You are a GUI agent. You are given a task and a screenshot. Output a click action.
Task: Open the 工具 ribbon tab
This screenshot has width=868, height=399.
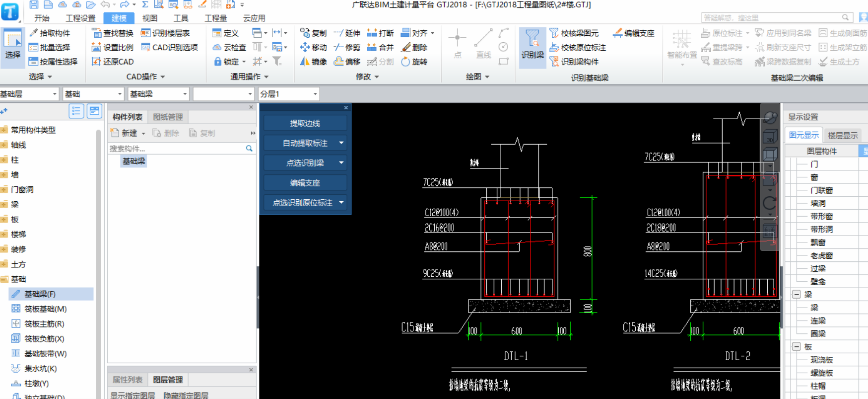point(181,18)
